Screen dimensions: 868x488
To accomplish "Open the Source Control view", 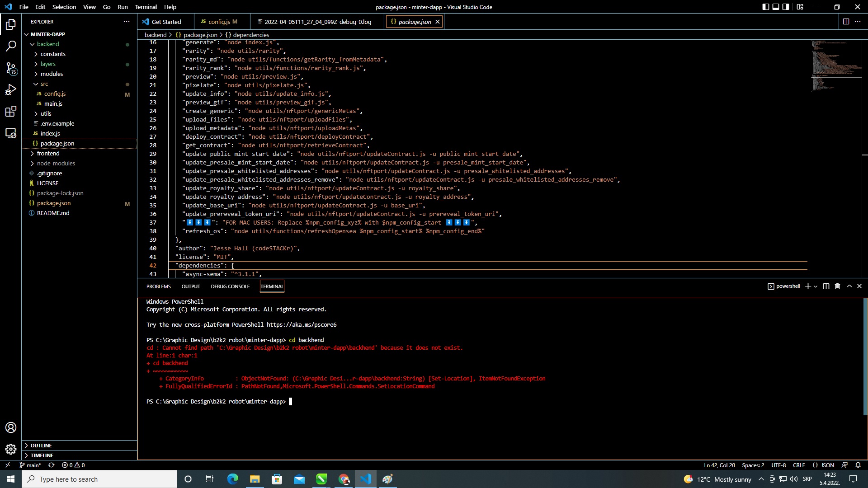I will point(11,69).
